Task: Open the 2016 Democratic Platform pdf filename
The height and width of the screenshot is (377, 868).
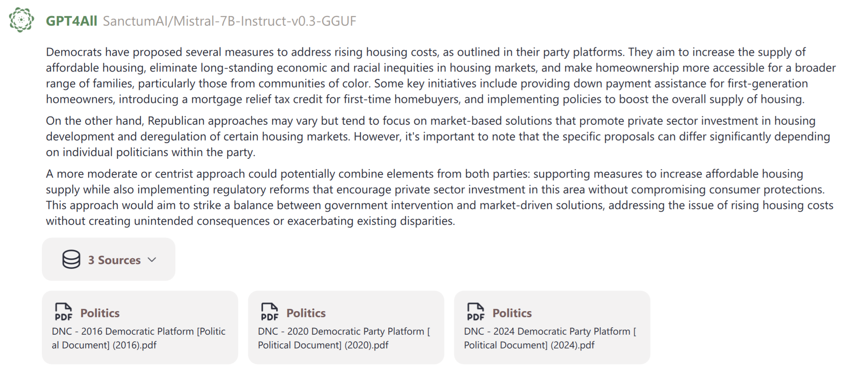Action: coord(139,338)
